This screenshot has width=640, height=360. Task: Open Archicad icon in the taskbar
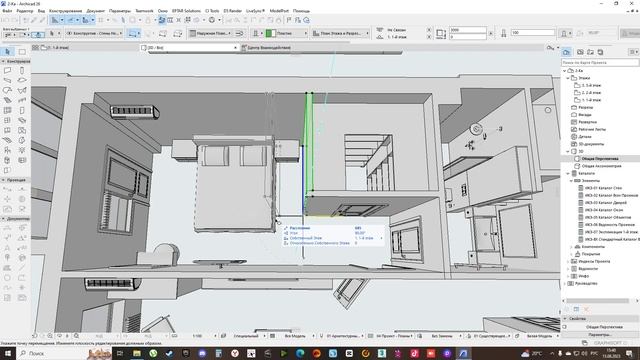463,353
